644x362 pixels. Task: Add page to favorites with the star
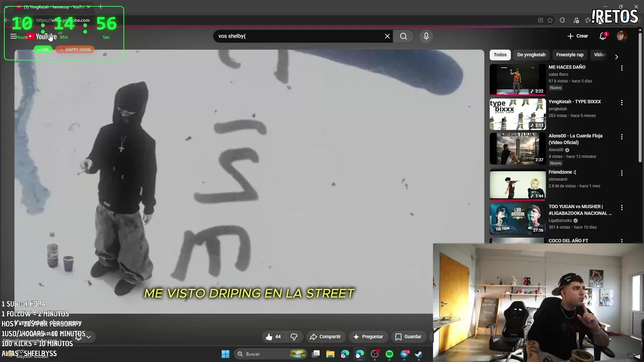[x=550, y=20]
